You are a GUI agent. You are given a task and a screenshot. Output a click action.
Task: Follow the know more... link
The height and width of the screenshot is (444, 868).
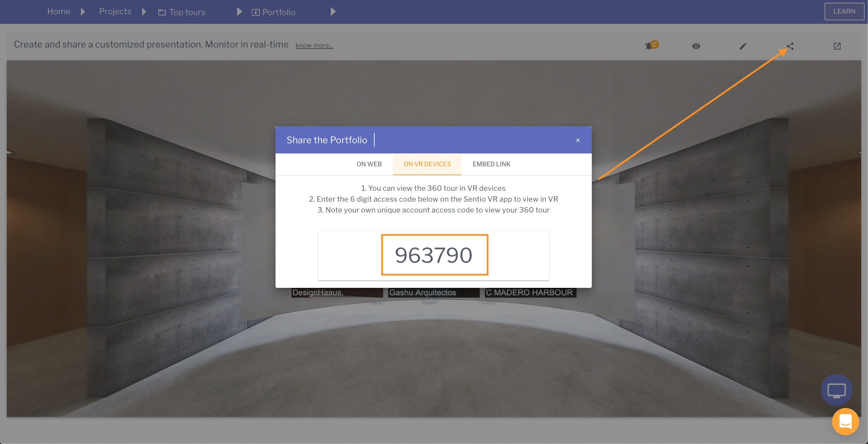point(314,45)
